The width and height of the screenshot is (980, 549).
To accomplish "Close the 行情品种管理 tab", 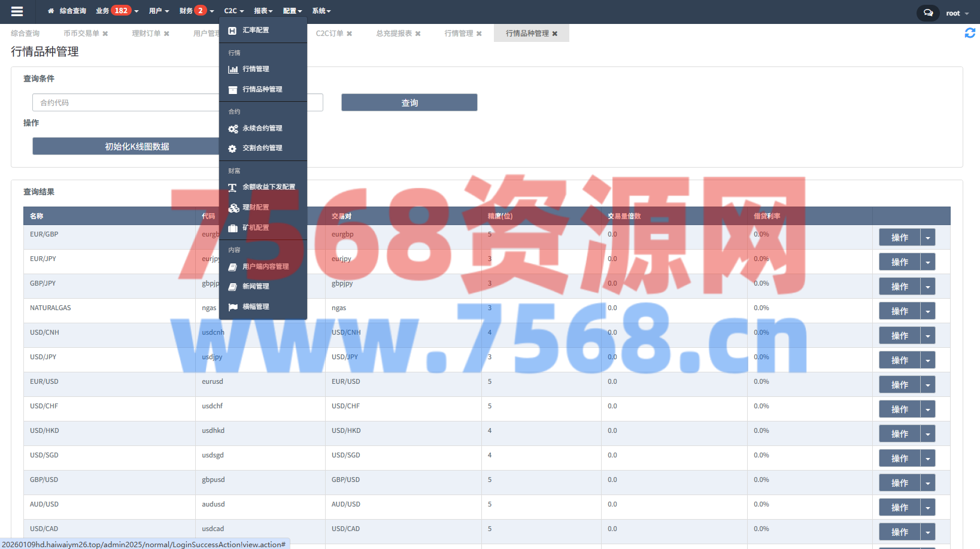I will [555, 34].
